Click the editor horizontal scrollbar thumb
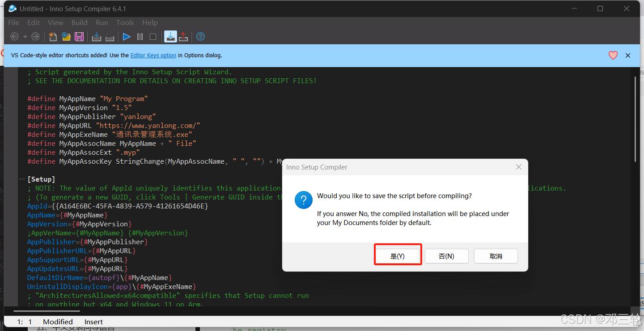644x331 pixels. click(x=47, y=310)
